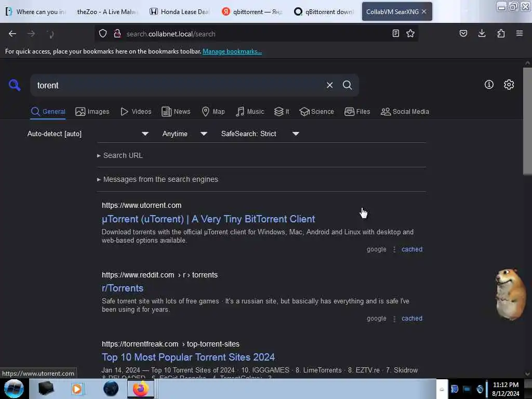Switch to the Yandex qbittorrent tab

(252, 11)
